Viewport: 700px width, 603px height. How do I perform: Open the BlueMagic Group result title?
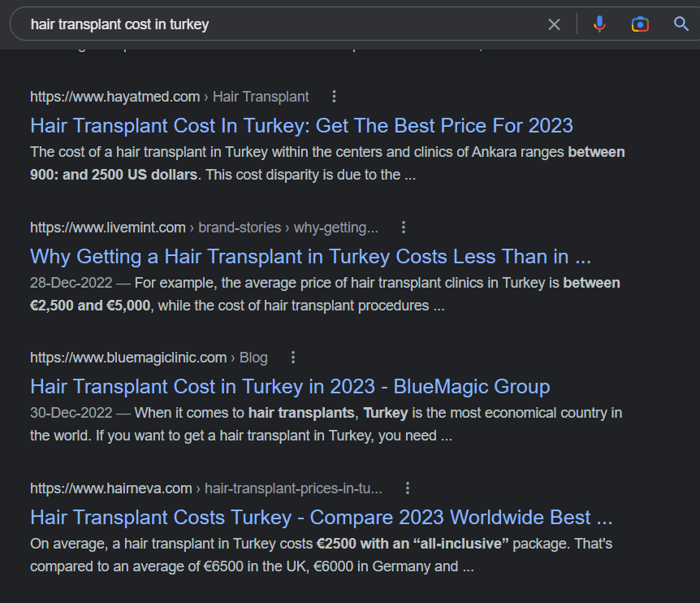[x=290, y=387]
